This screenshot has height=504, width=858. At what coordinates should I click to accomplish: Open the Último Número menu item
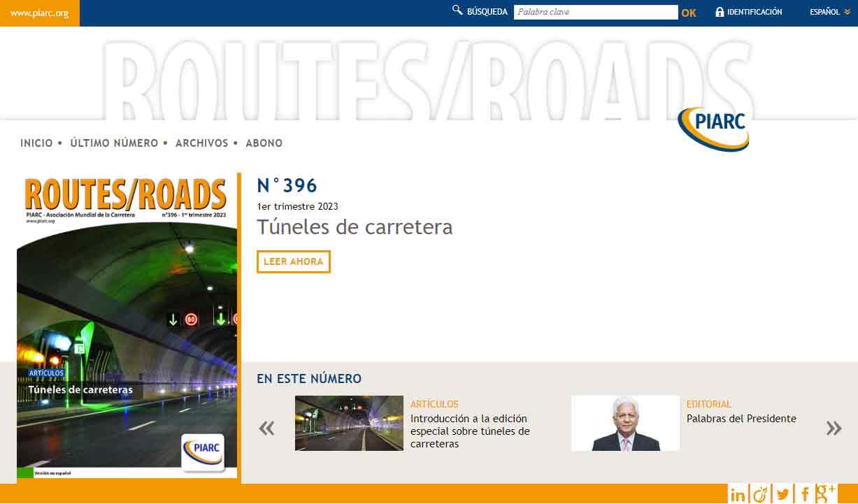[114, 143]
